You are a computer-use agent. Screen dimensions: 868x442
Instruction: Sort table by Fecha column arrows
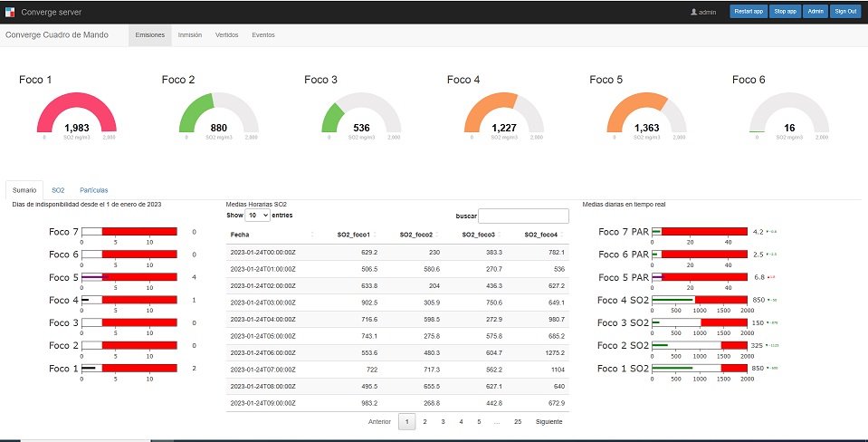312,235
